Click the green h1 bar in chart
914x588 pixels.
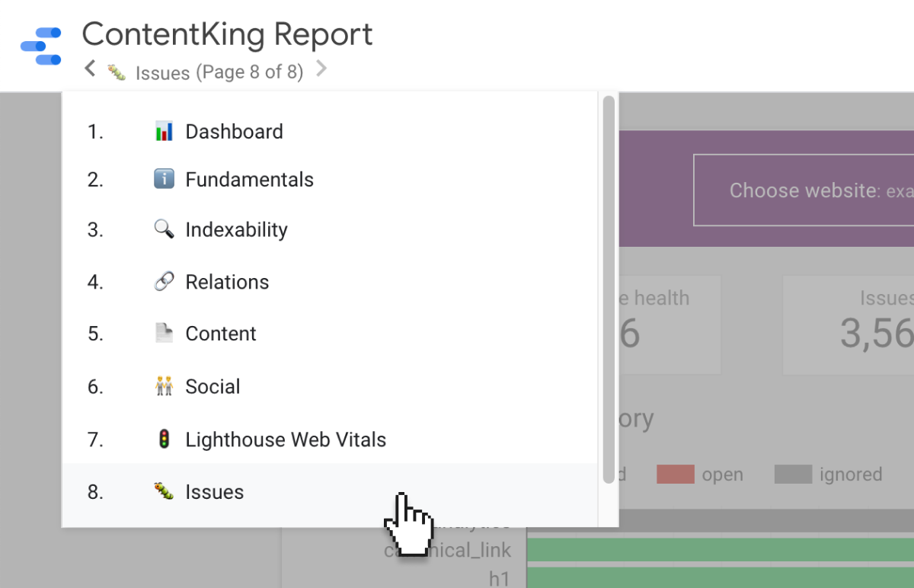coord(721,577)
